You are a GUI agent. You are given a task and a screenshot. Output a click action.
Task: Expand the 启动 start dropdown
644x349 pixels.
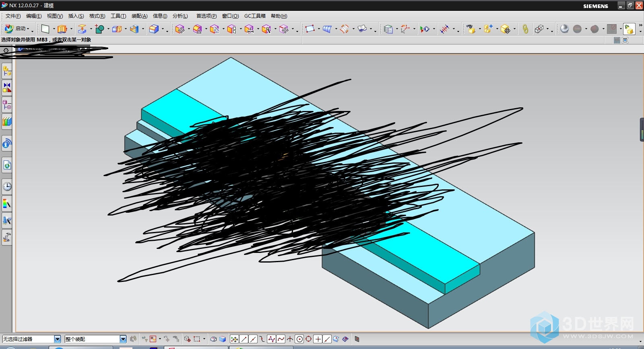coord(28,29)
